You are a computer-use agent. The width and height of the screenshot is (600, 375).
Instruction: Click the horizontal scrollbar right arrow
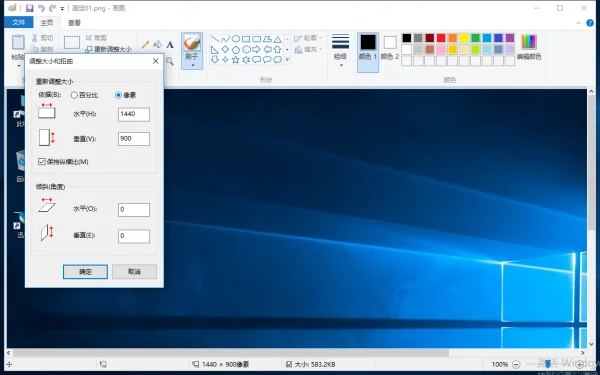583,352
